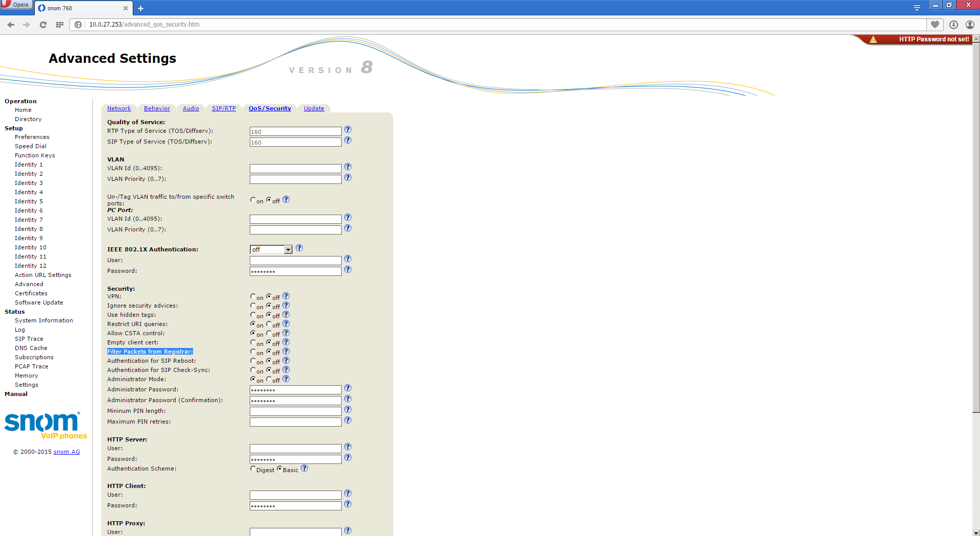
Task: Click the browser reload page icon
Action: (43, 25)
